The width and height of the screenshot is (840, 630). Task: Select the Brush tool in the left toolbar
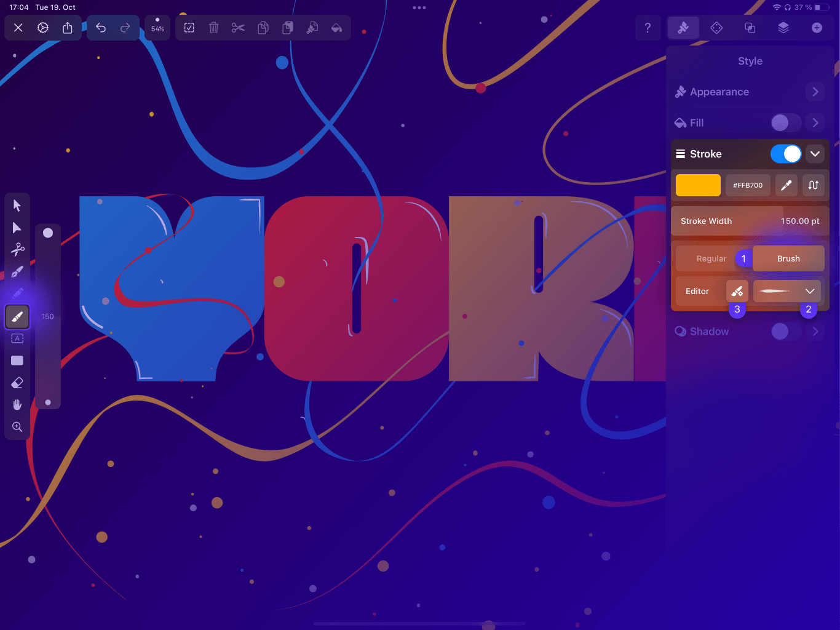tap(17, 316)
